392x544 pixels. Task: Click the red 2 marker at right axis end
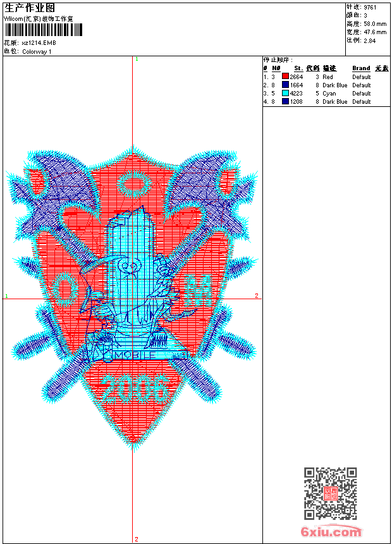(257, 295)
